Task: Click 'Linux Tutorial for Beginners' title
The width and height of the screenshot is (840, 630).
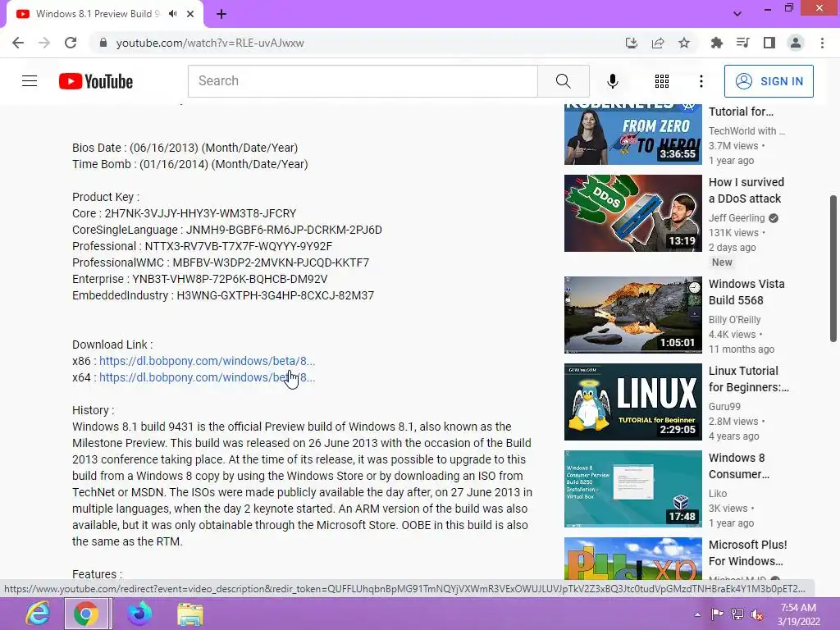Action: point(748,379)
